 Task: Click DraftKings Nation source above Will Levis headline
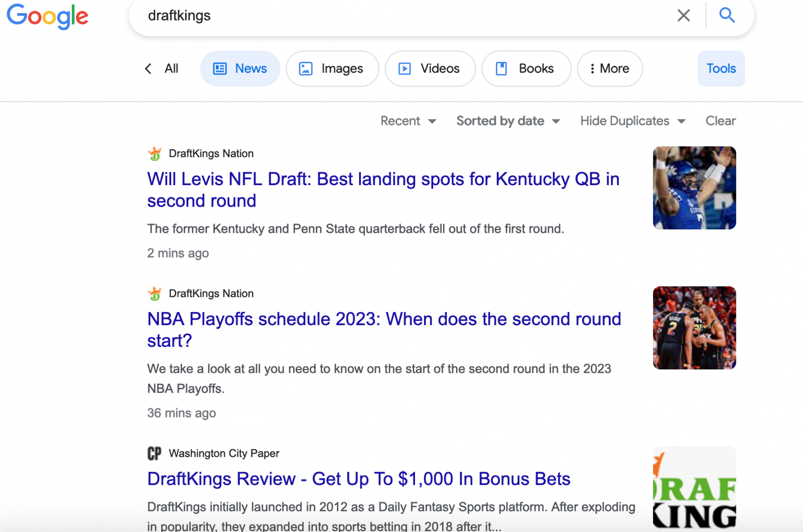(211, 154)
